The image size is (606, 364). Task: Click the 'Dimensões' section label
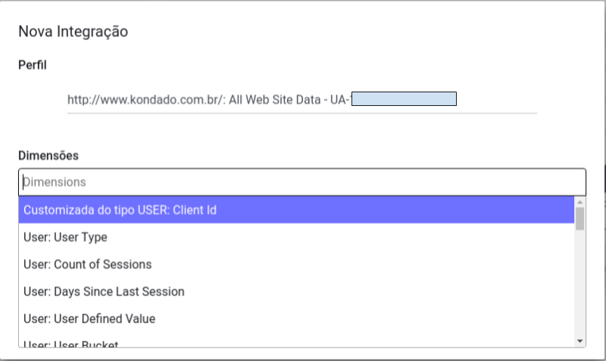coord(48,155)
